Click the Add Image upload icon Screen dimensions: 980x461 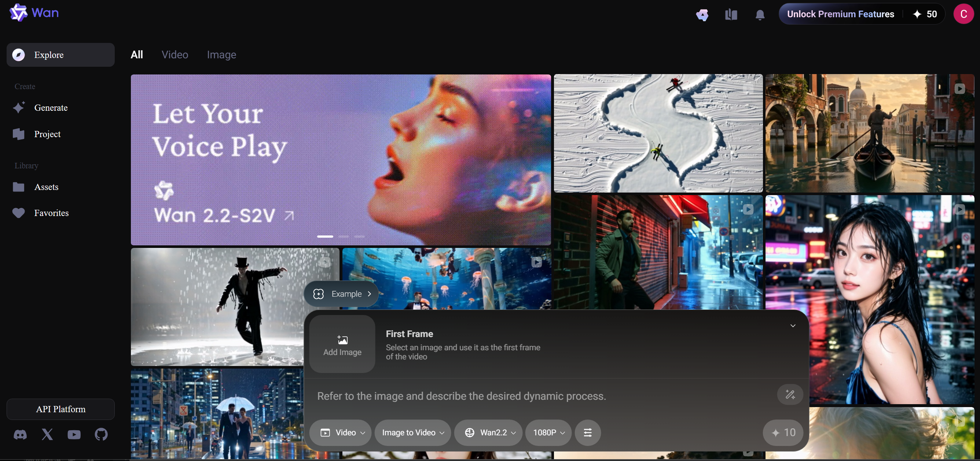[x=342, y=340]
